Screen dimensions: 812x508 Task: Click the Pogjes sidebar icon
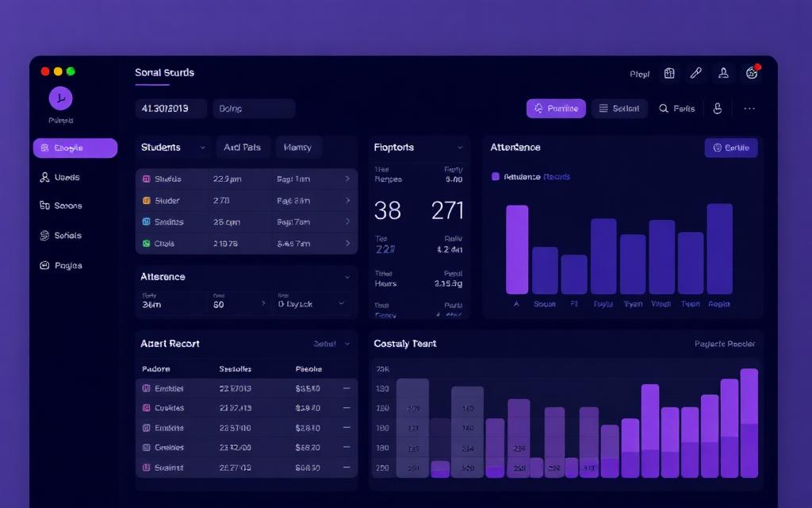click(44, 265)
